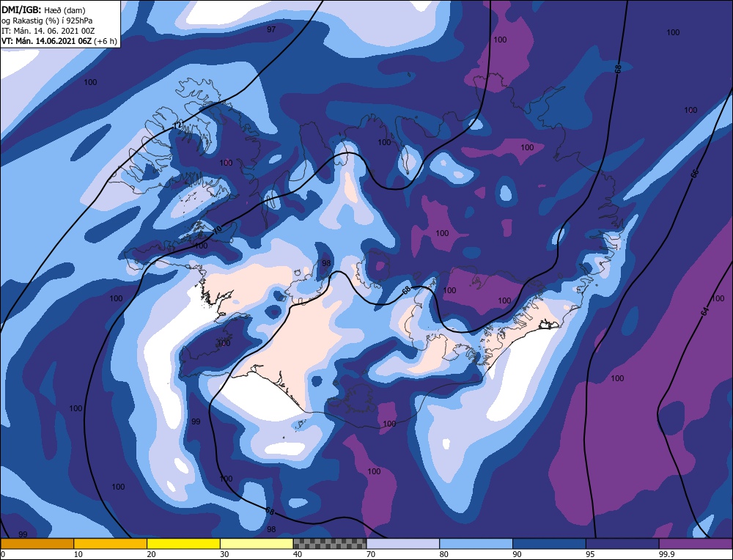Viewport: 733px width, 560px height.
Task: Click the '99.9' legend tick label
Action: pos(665,554)
